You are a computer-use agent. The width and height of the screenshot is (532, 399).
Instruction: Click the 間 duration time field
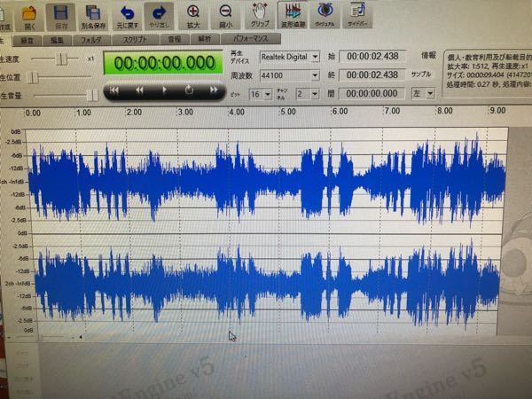pyautogui.click(x=372, y=94)
